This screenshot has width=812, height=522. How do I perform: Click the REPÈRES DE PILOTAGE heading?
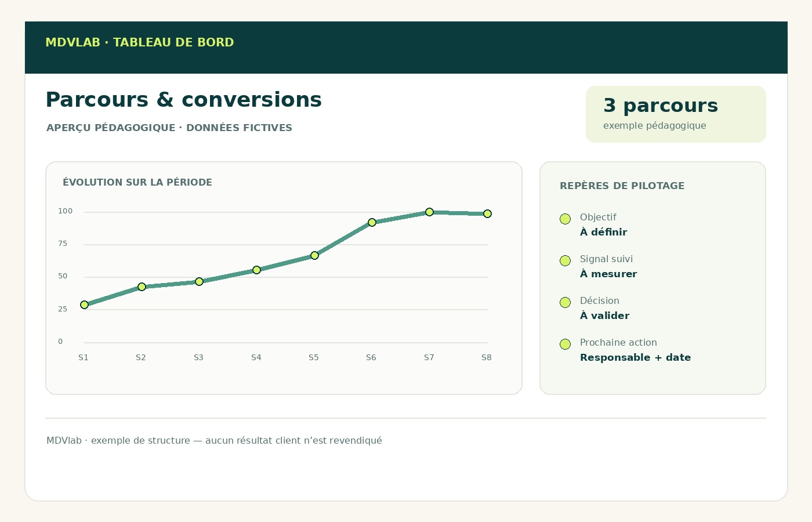point(622,186)
